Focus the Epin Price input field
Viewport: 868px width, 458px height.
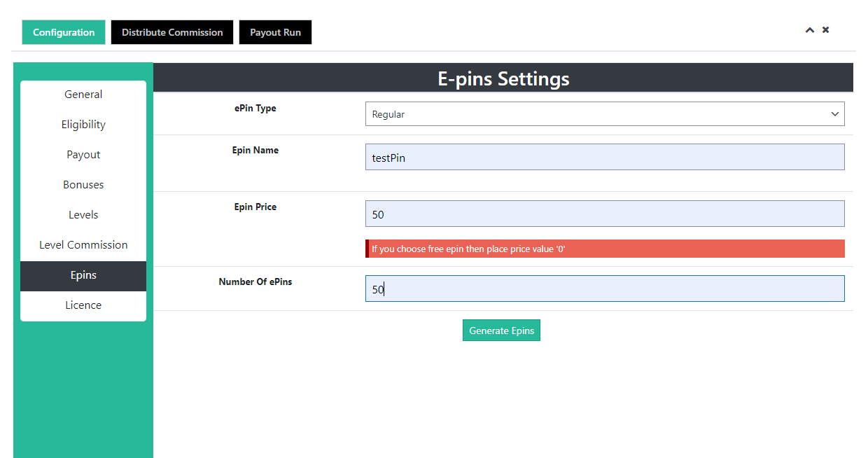coord(604,214)
